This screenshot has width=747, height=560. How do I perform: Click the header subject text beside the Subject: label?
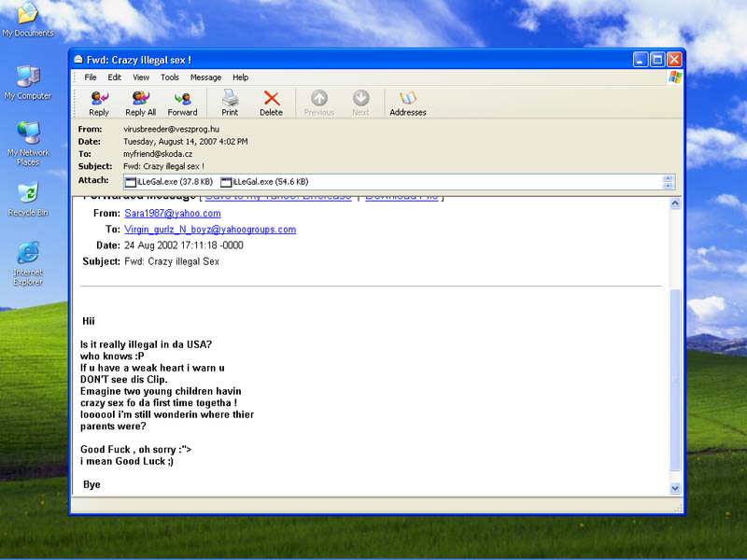click(x=163, y=166)
